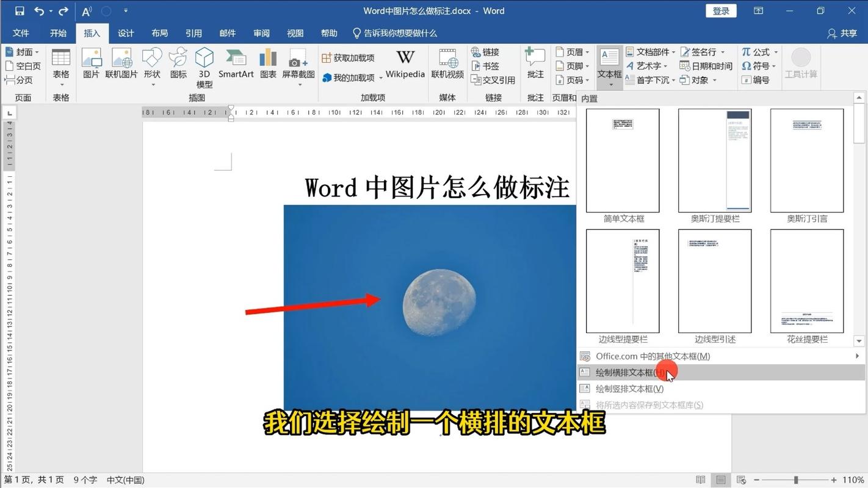Click the 共享 share button

click(842, 34)
